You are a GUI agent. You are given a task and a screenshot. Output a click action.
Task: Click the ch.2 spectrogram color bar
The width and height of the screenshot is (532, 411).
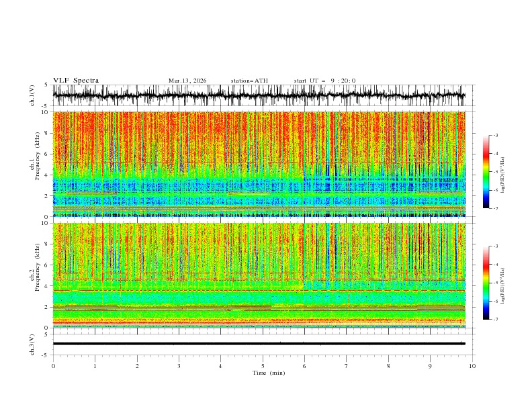tap(486, 283)
